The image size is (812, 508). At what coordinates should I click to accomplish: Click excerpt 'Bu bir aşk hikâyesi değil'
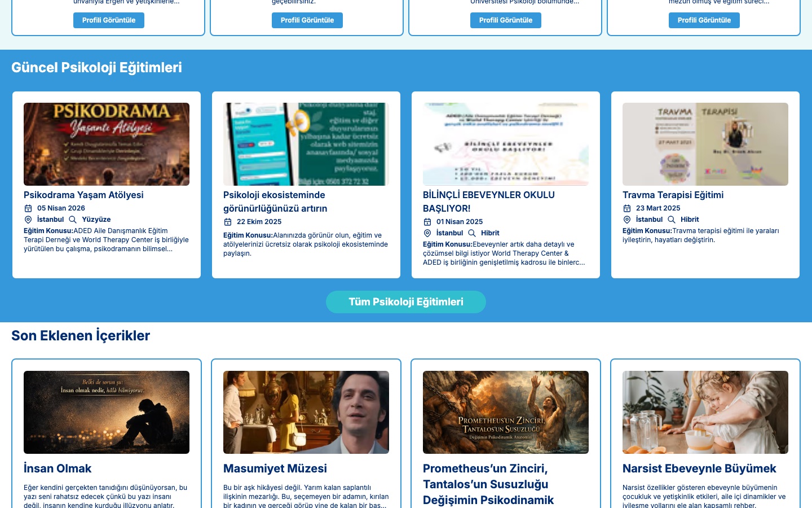[x=306, y=496]
